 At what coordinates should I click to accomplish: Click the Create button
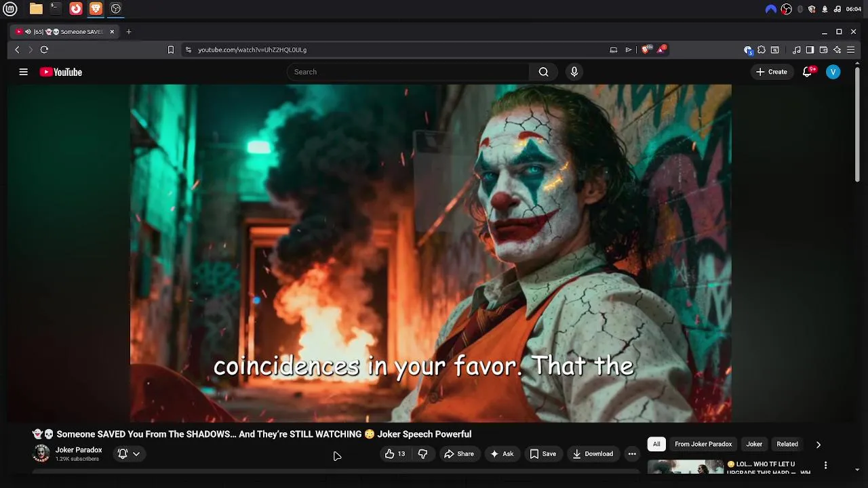[x=772, y=72]
